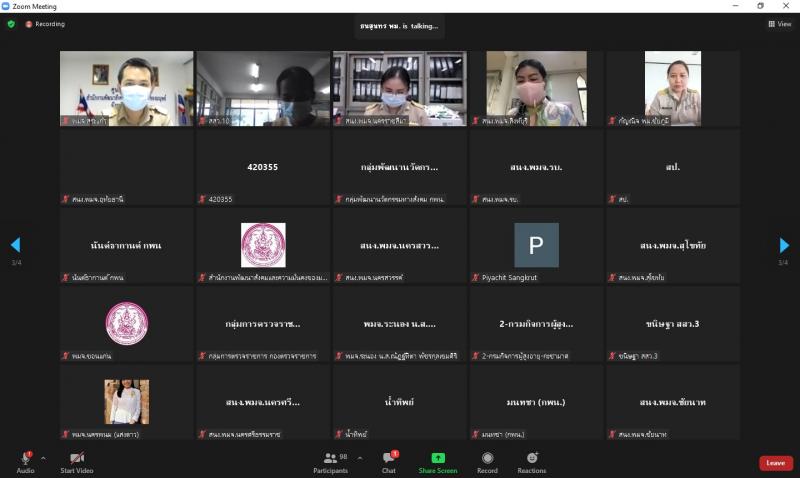Screen dimensions: 800x478
Task: Click the red Leave button
Action: pyautogui.click(x=776, y=463)
